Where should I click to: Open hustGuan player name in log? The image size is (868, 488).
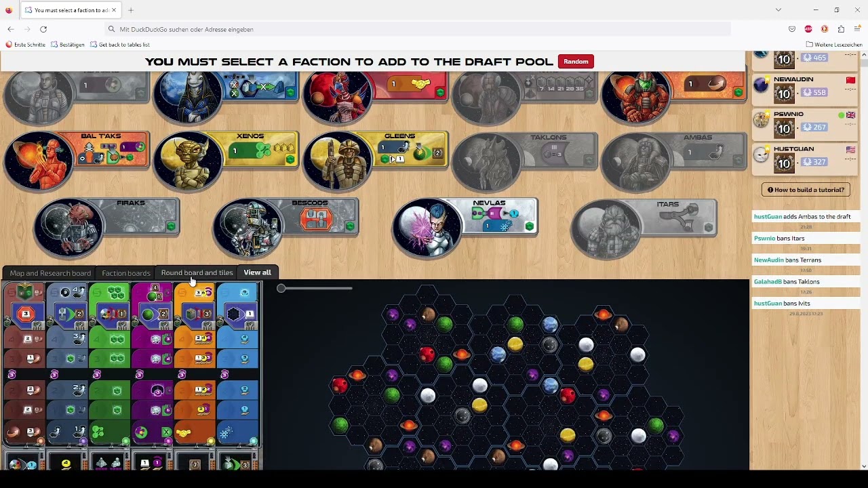(768, 217)
